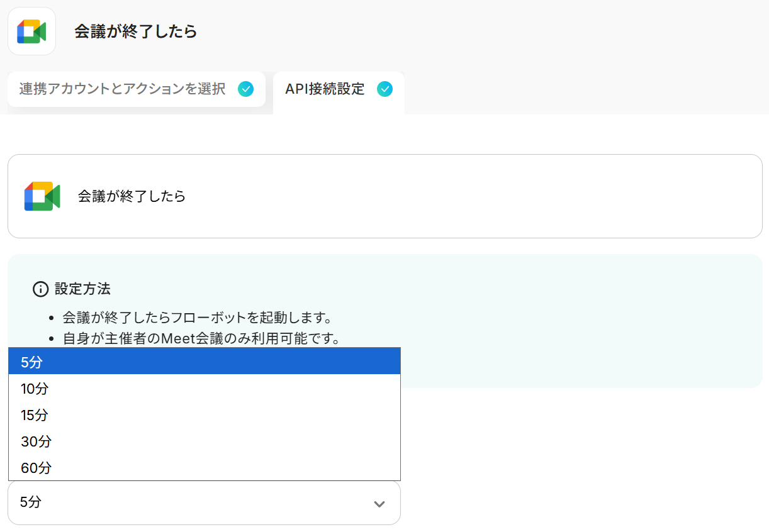Collapse the dropdown using its chevron arrow
The width and height of the screenshot is (769, 532).
pyautogui.click(x=379, y=504)
